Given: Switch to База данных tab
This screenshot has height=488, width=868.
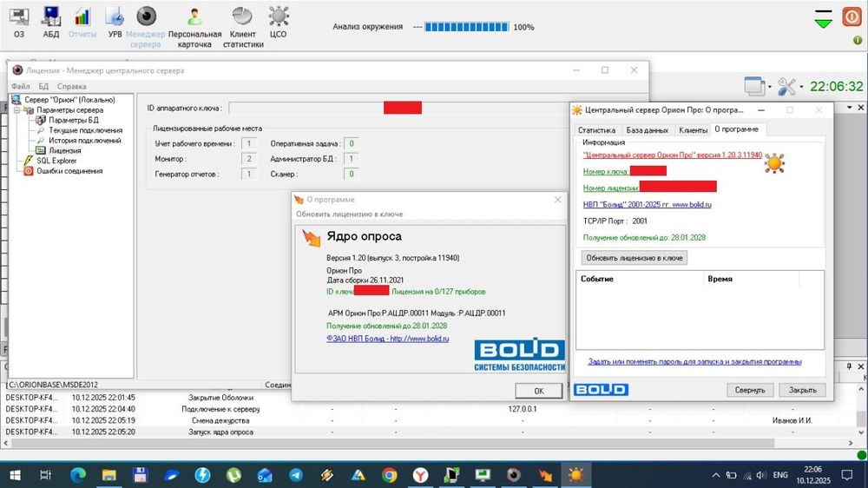Looking at the screenshot, I should tap(648, 130).
